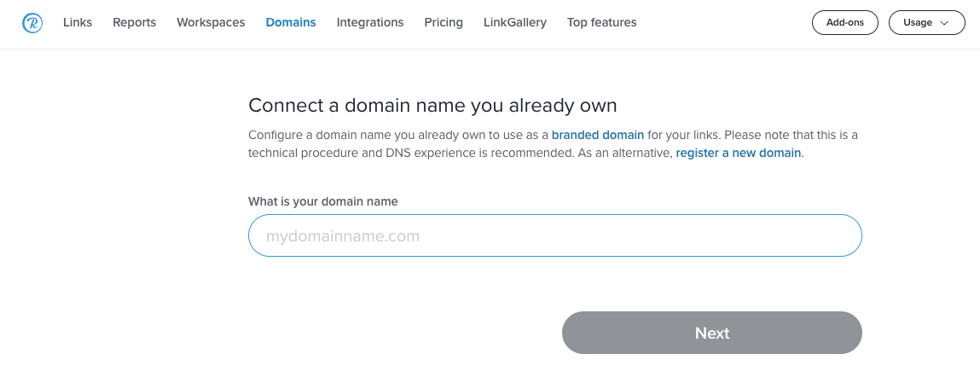Click the 'register a new domain' link
The width and height of the screenshot is (980, 383).
coord(738,153)
